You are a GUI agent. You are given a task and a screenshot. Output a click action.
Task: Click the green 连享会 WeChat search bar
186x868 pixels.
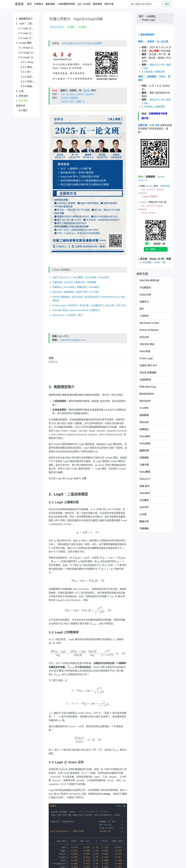pos(156,249)
